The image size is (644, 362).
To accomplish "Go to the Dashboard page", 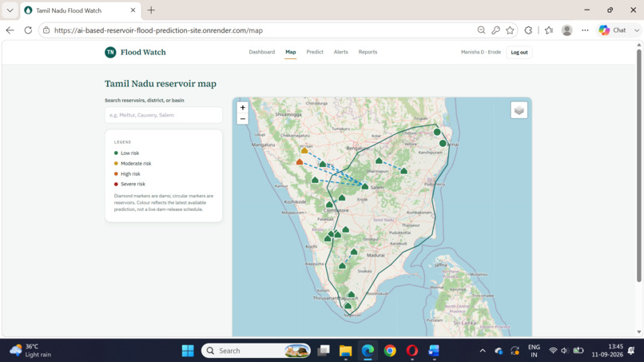I will [x=261, y=52].
